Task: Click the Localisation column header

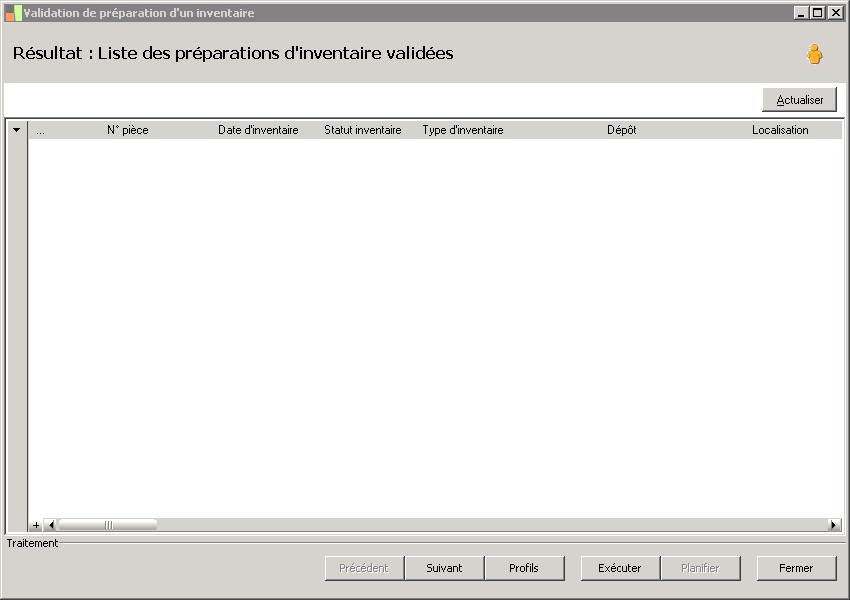Action: pyautogui.click(x=780, y=130)
